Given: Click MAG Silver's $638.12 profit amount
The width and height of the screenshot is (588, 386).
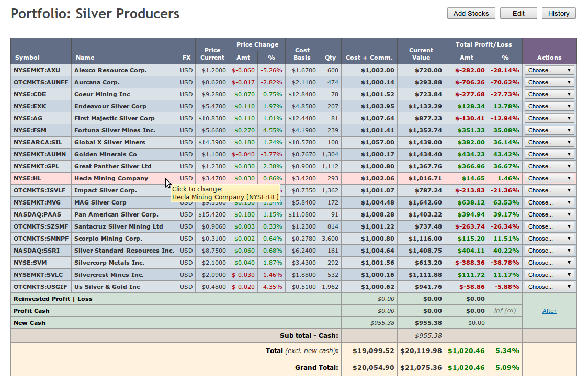Looking at the screenshot, I should pos(471,202).
